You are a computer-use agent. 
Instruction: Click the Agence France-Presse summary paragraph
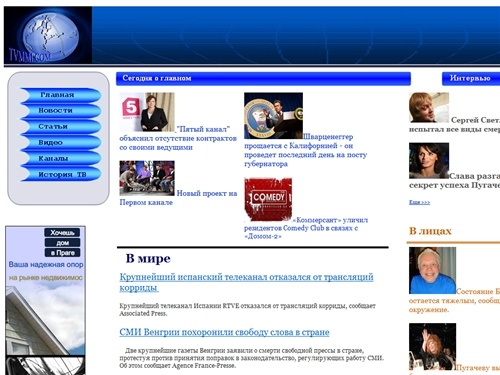[252, 358]
